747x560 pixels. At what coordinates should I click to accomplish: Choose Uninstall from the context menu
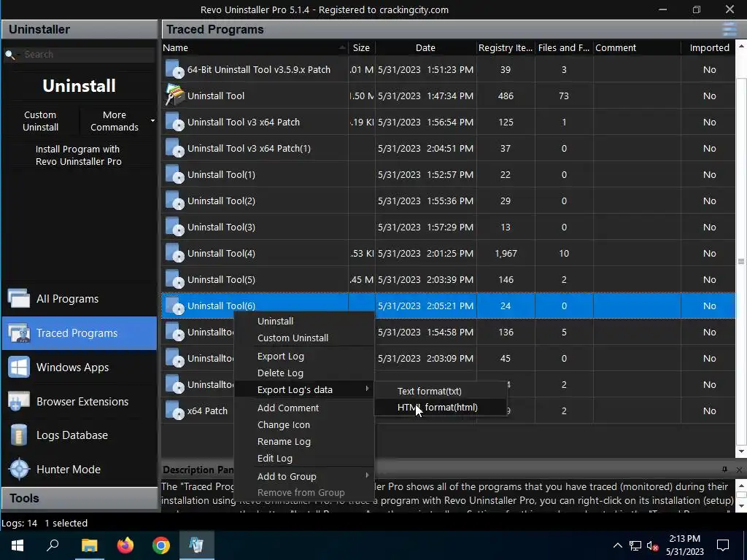304,321
